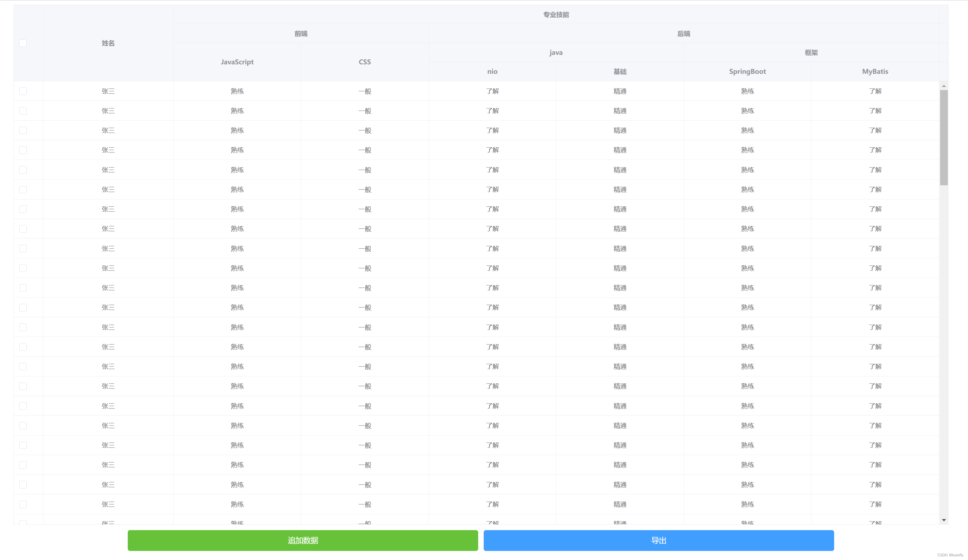
Task: Click the 后端 group header
Action: [683, 34]
